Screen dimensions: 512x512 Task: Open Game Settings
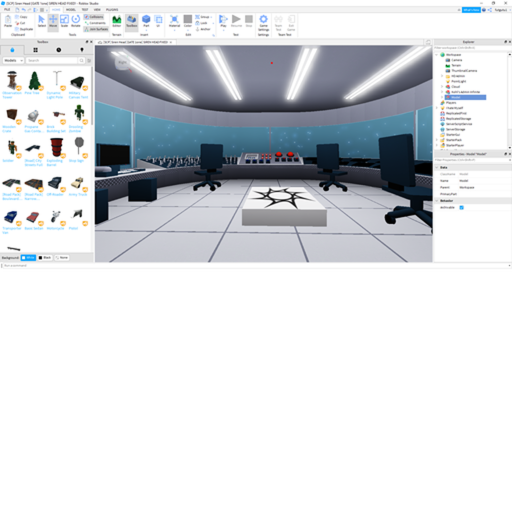pyautogui.click(x=263, y=23)
